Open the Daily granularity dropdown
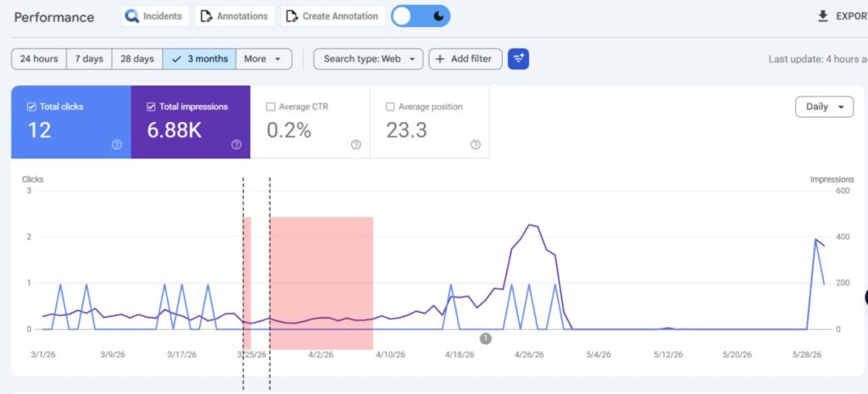Screen dimensions: 868x394 pos(824,107)
